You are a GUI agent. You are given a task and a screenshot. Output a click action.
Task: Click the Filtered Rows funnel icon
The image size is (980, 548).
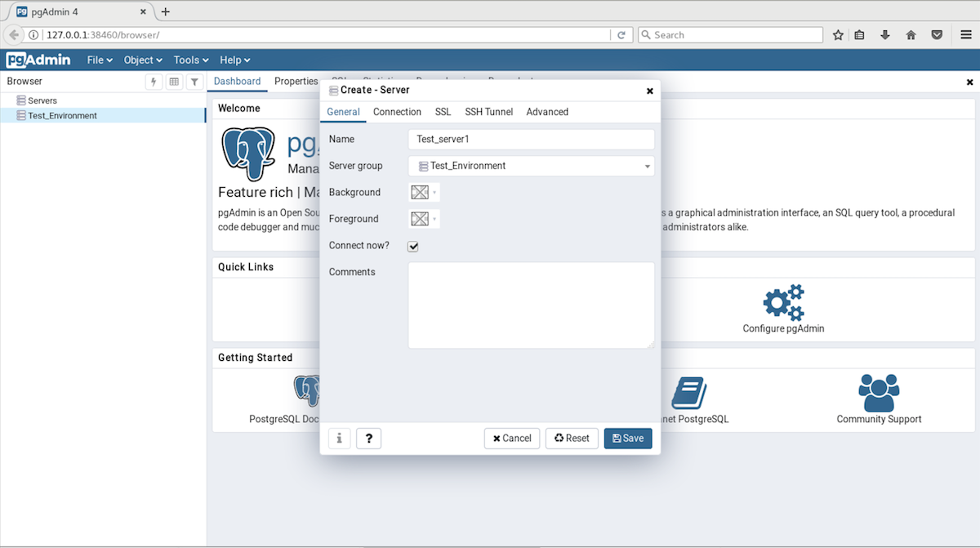(194, 82)
